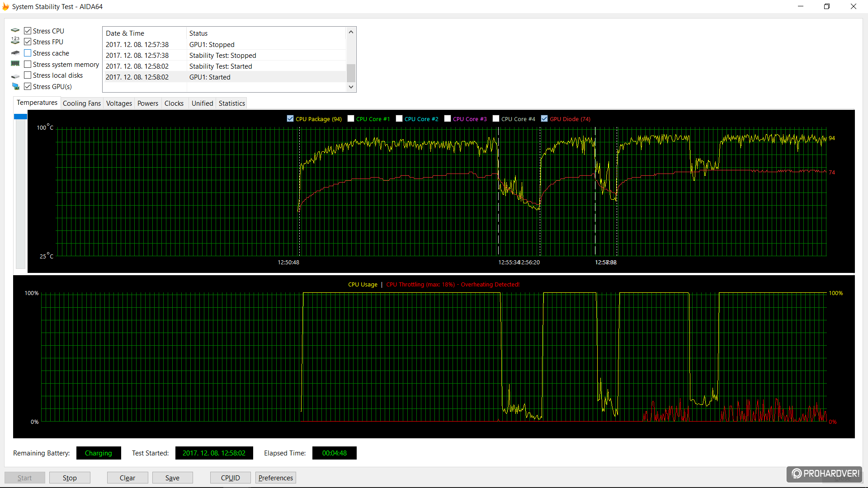This screenshot has width=868, height=488.
Task: Click the Date & Time column header
Action: click(145, 33)
